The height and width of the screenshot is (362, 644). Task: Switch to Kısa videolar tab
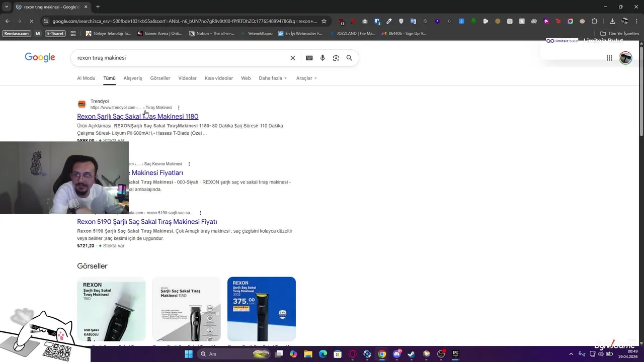point(219,78)
